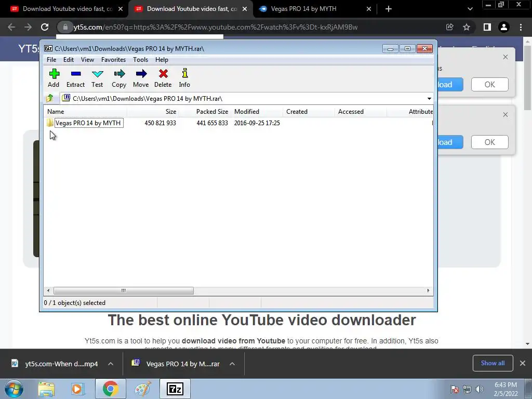Open the Windows Start menu
This screenshot has width=532, height=399.
point(14,389)
